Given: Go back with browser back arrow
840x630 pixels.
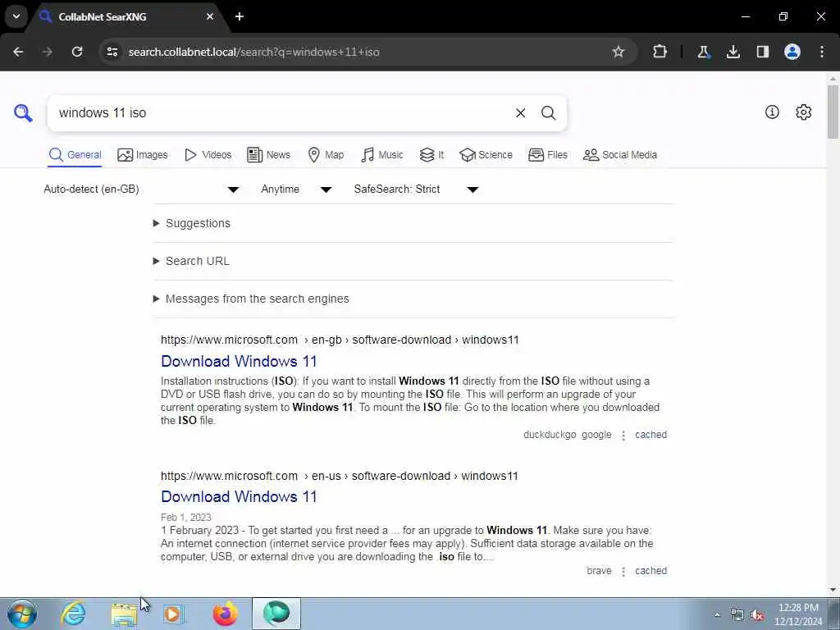Looking at the screenshot, I should (18, 52).
